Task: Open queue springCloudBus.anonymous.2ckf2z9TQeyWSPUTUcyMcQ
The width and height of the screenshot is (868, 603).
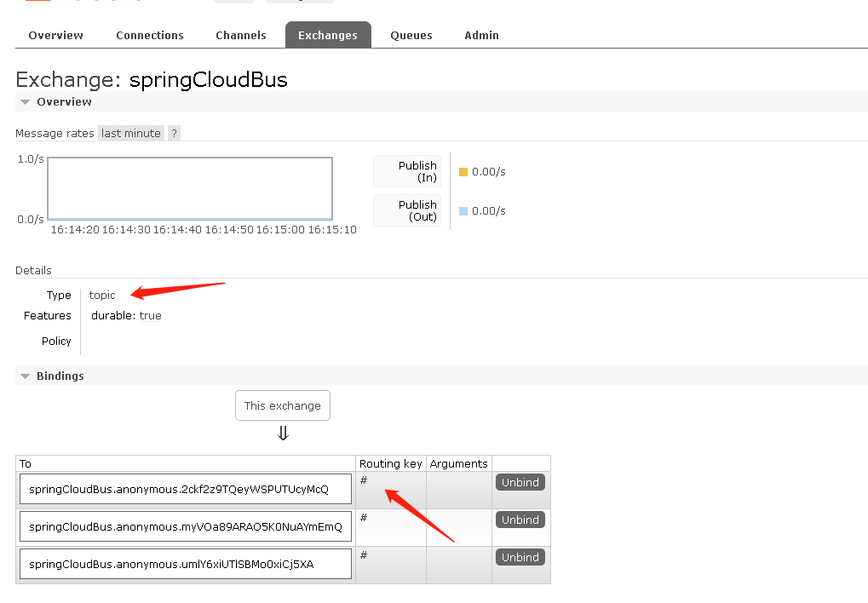Action: coord(186,489)
